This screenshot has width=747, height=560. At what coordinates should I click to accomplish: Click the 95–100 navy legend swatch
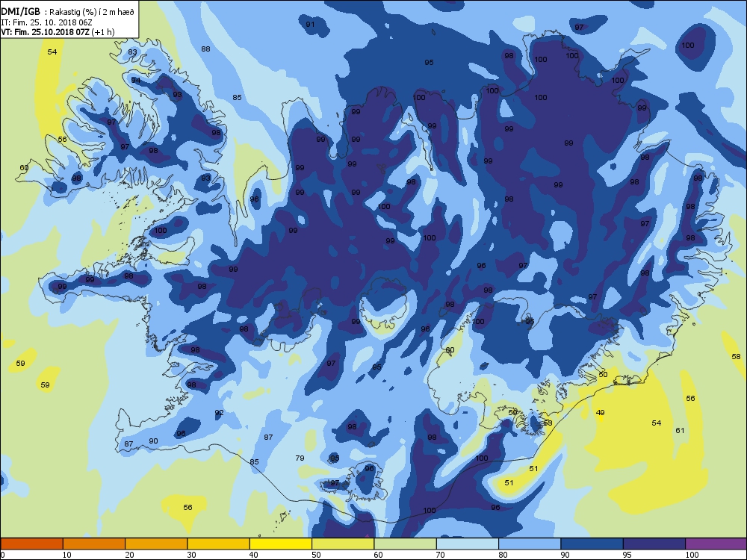[x=654, y=544]
